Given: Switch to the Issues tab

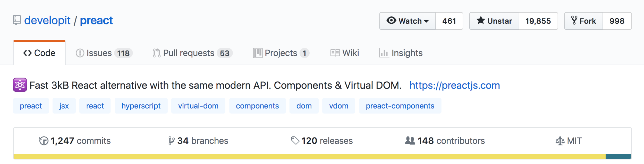Looking at the screenshot, I should [x=104, y=53].
